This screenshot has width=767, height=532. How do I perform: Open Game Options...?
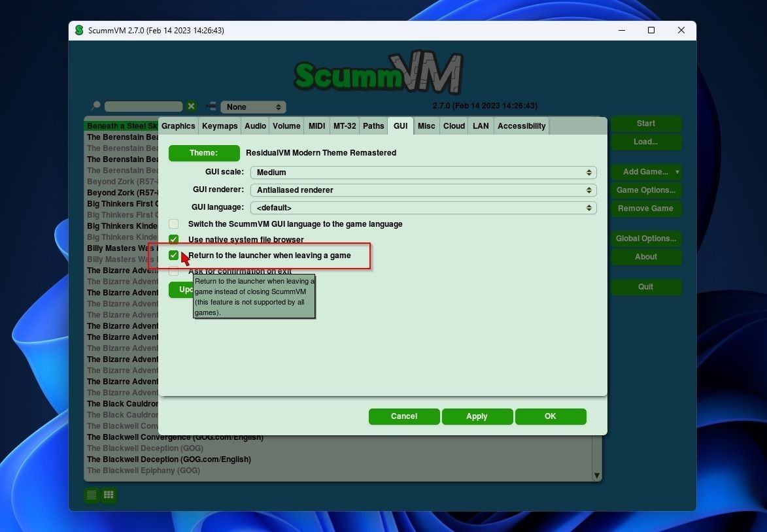point(645,190)
